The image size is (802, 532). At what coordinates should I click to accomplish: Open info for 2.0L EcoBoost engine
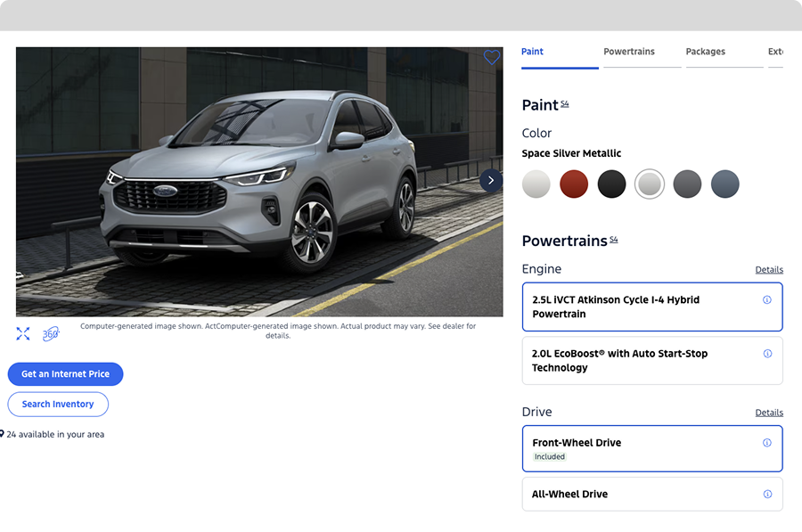pos(767,354)
